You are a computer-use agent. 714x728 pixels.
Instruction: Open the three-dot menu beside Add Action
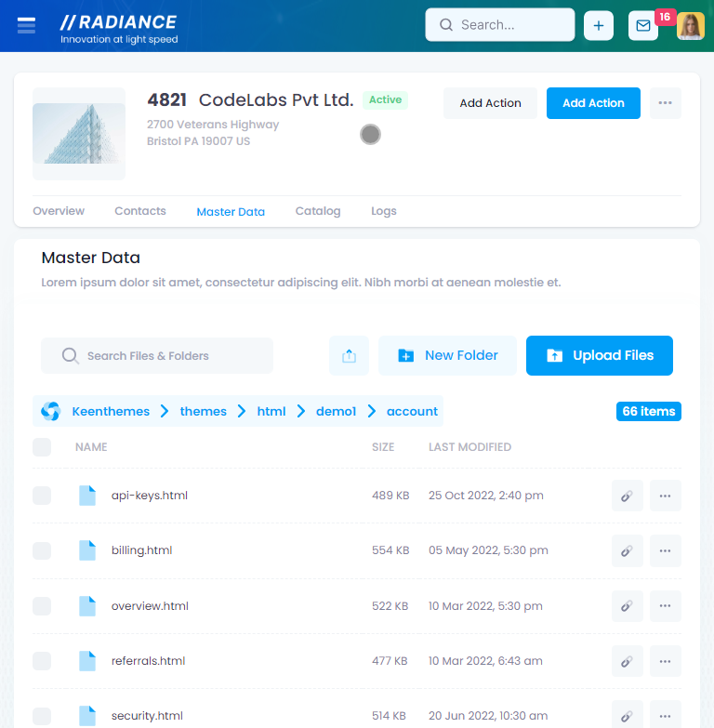(665, 103)
